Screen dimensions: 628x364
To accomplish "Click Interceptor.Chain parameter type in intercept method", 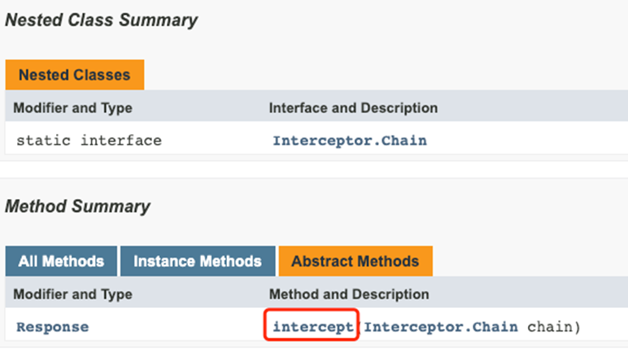I will click(441, 327).
